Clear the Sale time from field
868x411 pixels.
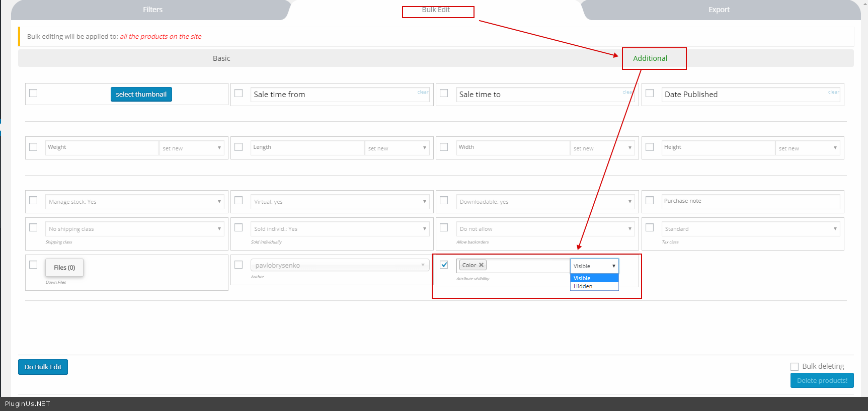pos(423,92)
